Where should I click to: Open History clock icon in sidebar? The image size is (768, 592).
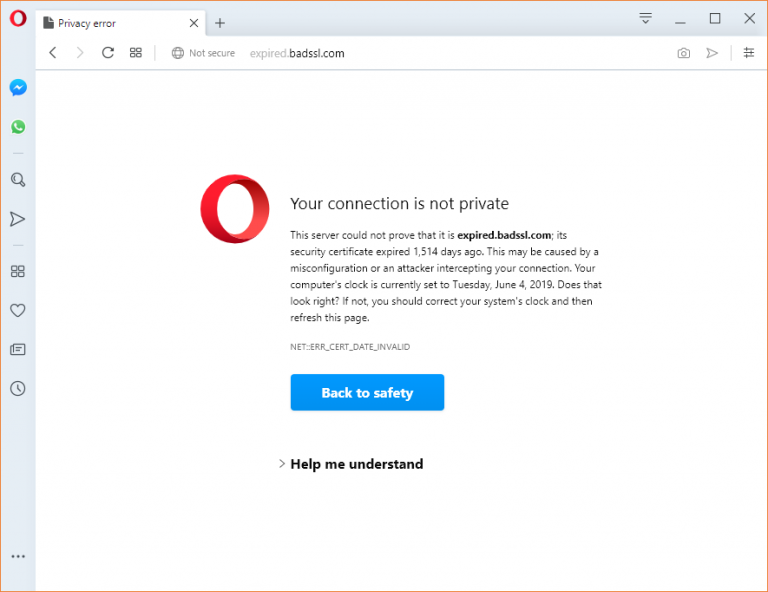click(x=18, y=388)
